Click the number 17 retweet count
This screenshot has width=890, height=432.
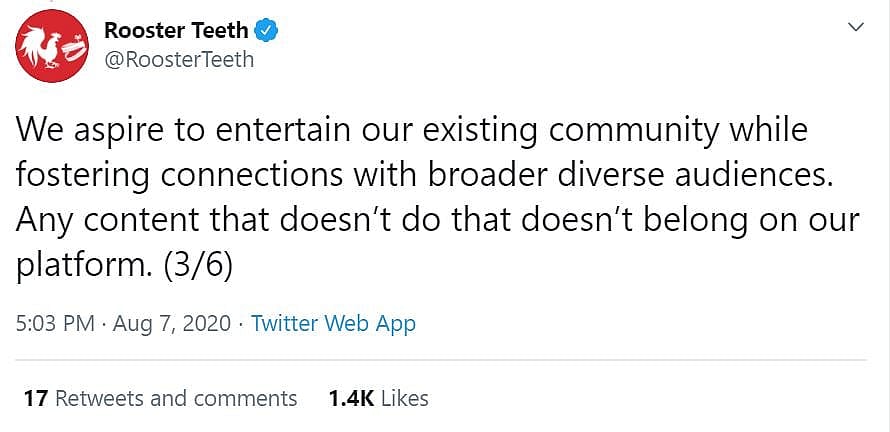click(x=36, y=398)
